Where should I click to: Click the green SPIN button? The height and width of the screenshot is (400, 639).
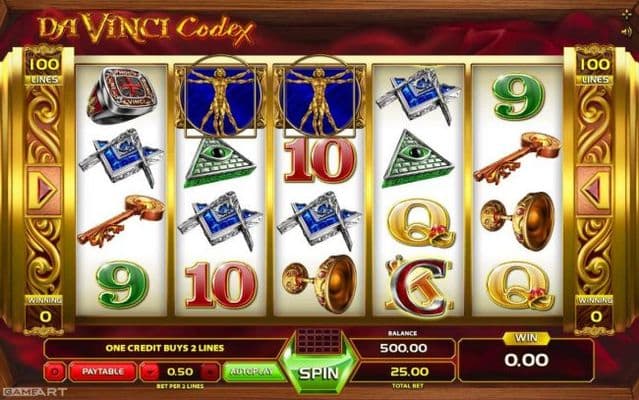[319, 373]
